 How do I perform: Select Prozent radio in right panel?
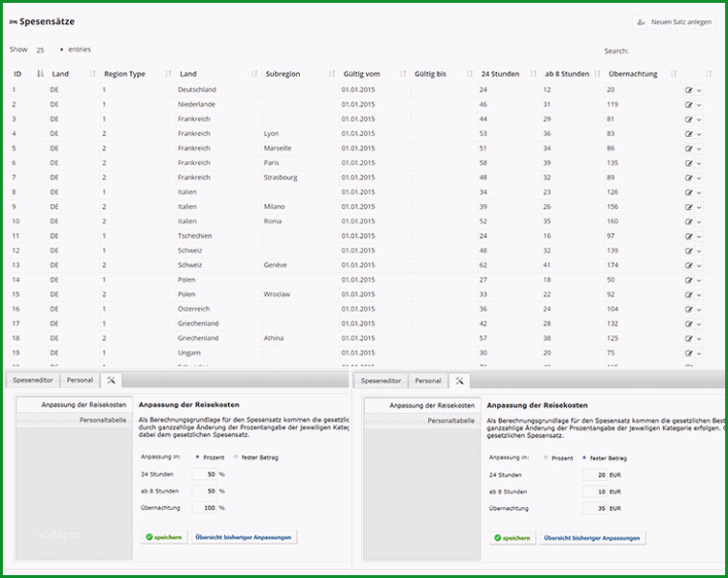546,457
